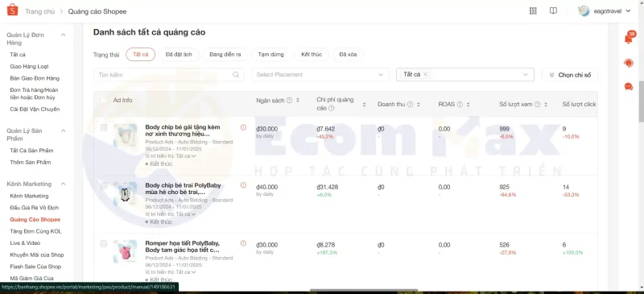Click red warning icon on Romper họa tiết ad
Image resolution: width=644 pixels, height=294 pixels.
tap(243, 243)
